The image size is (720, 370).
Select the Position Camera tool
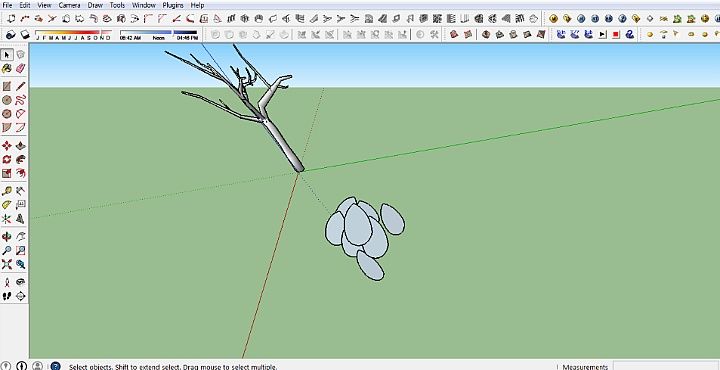click(x=7, y=282)
